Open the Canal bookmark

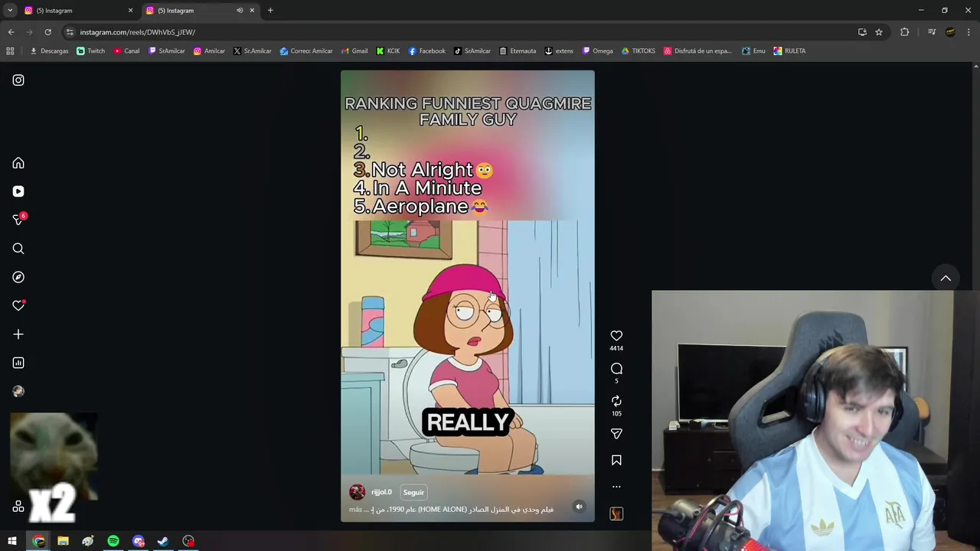pos(126,51)
